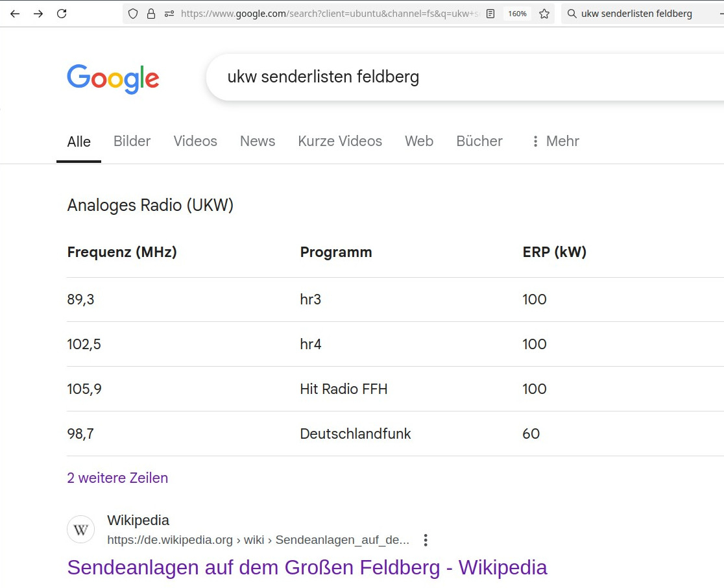Image resolution: width=724 pixels, height=588 pixels.
Task: Go forward with the browser forward arrow
Action: (38, 14)
